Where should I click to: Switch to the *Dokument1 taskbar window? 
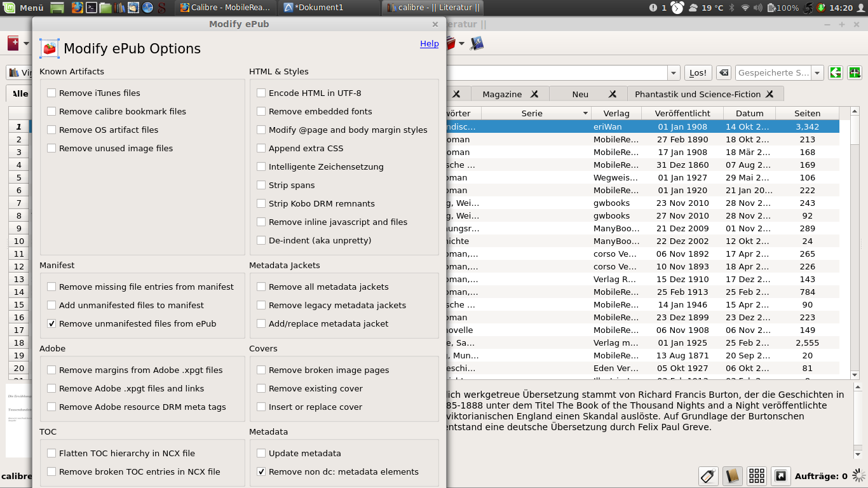click(330, 8)
